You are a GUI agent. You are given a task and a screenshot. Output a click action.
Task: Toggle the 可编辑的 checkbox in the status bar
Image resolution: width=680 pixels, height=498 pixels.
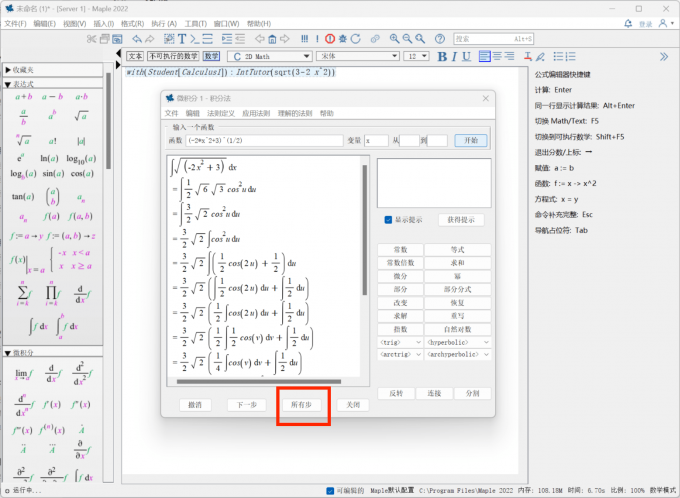click(330, 491)
